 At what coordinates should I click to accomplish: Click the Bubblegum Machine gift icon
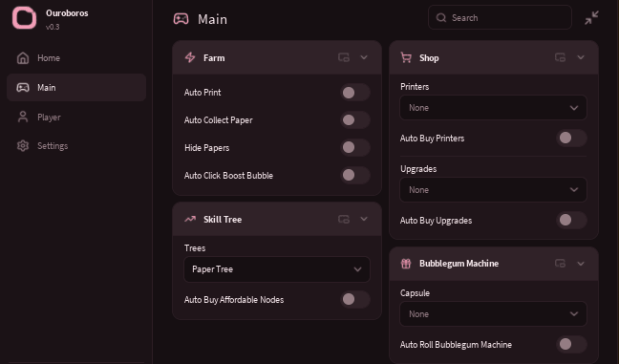[406, 264]
